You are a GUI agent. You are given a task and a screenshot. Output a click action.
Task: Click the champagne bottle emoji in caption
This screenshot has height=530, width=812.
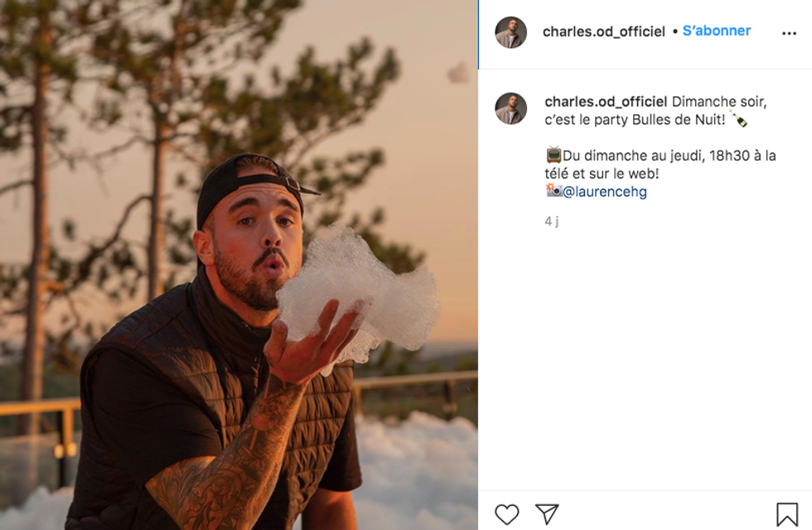738,119
